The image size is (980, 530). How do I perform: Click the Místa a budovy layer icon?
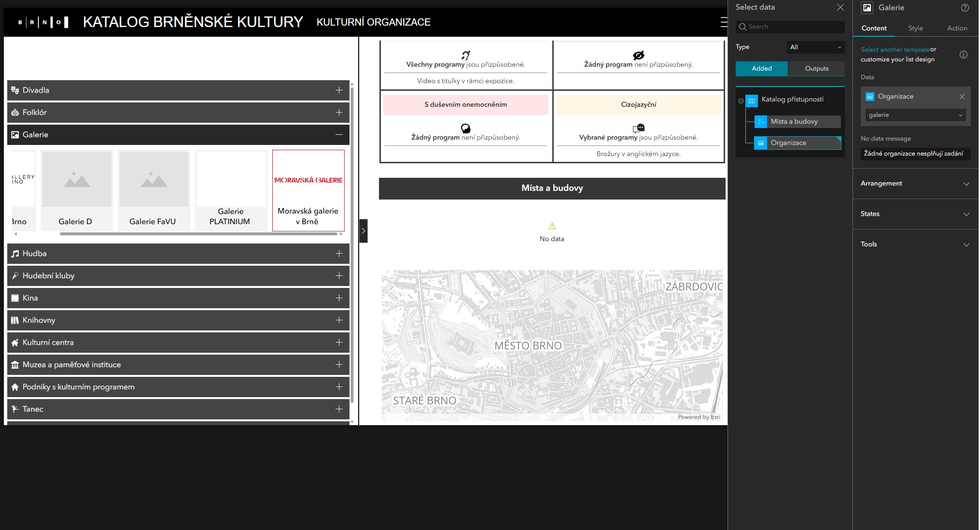pos(761,122)
